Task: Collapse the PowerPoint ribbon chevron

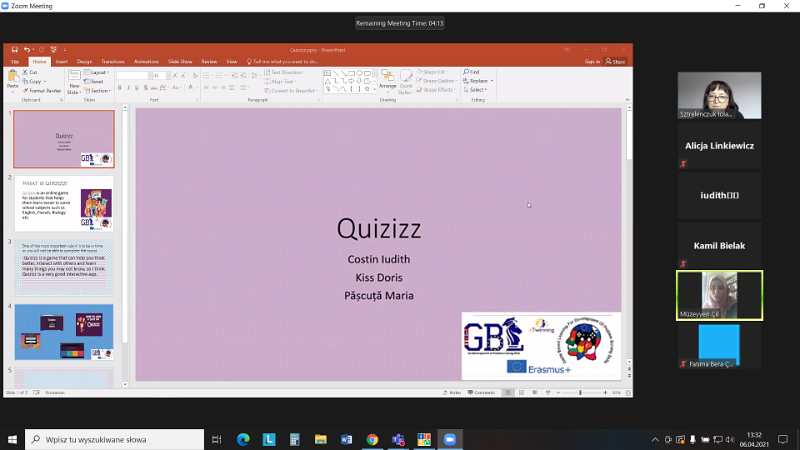Action: coord(627,100)
